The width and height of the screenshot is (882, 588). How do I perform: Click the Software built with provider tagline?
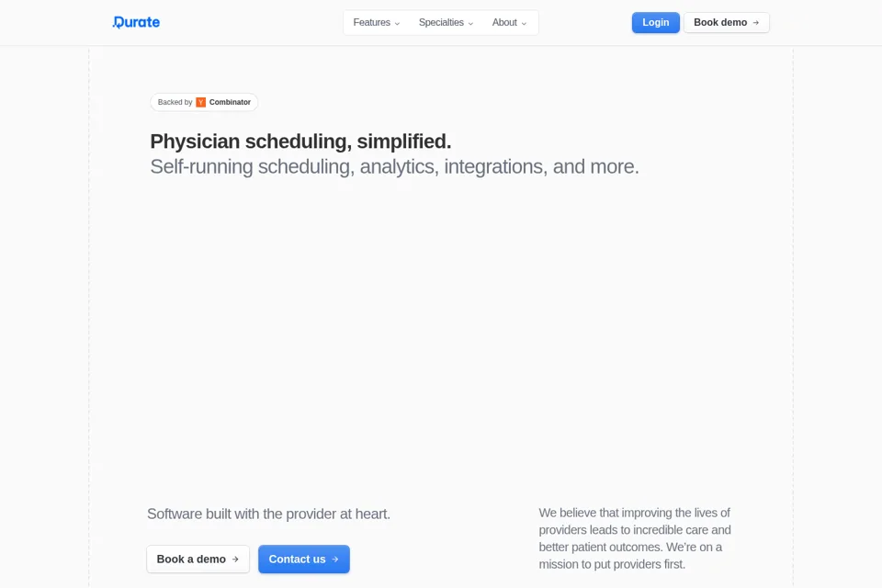tap(269, 514)
